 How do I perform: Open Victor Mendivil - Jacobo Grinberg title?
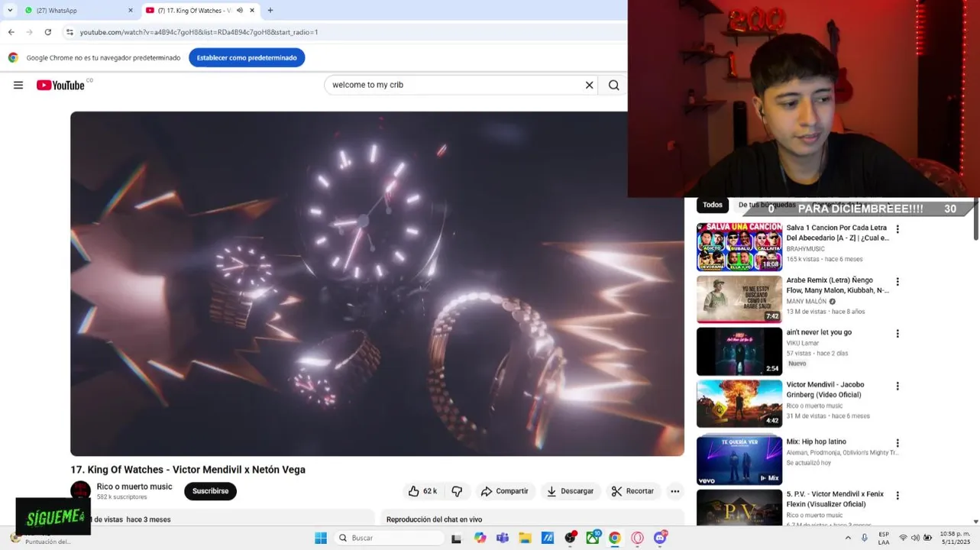[825, 390]
